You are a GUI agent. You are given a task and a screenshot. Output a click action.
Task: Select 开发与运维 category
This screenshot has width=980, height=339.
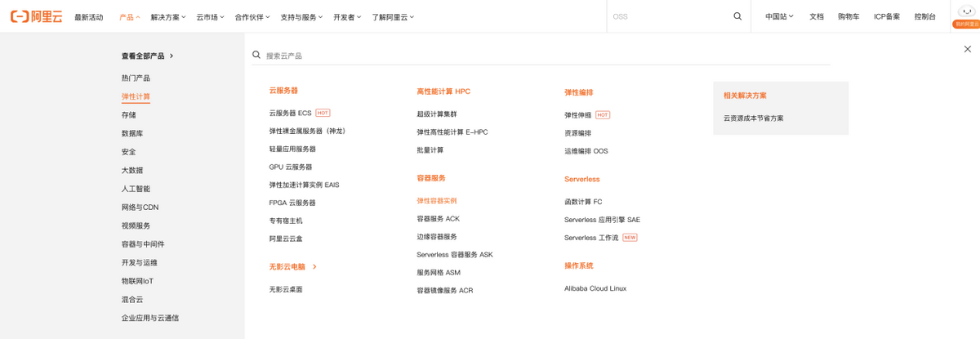tap(140, 263)
